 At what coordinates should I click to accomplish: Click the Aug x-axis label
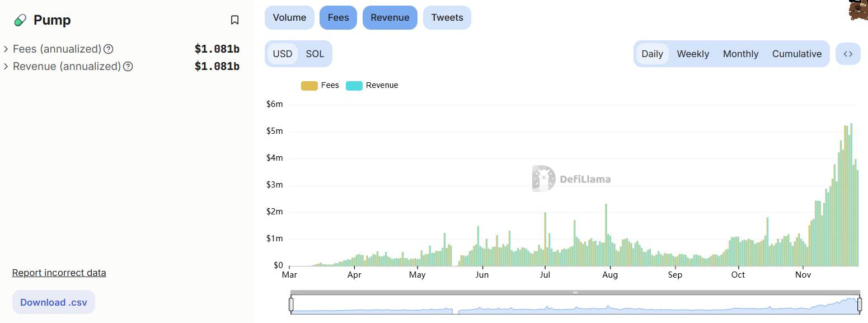610,275
